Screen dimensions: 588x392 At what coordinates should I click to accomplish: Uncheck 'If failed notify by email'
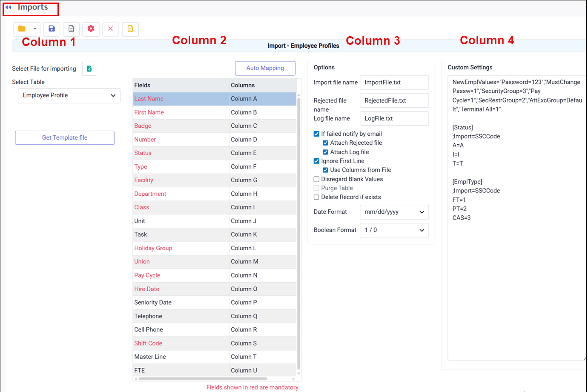(x=316, y=134)
